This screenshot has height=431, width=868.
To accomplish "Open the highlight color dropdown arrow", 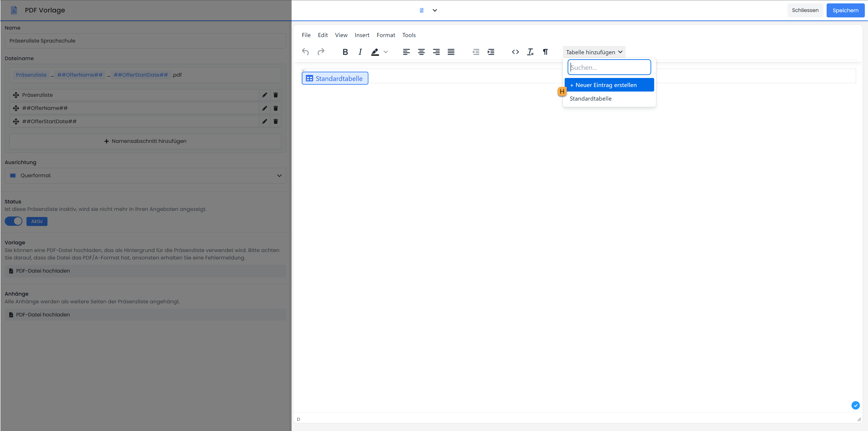I will click(386, 52).
